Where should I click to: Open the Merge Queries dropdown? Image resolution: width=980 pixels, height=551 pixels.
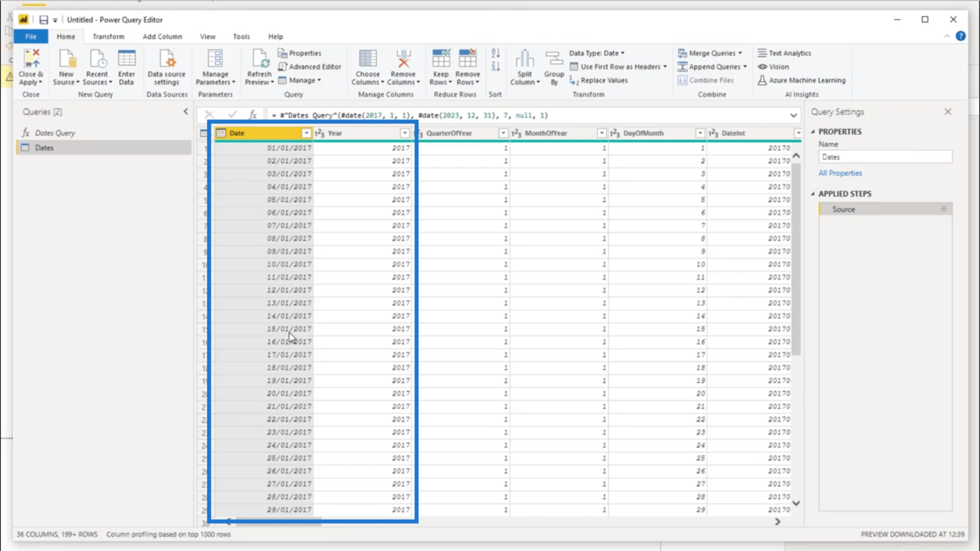[x=710, y=53]
